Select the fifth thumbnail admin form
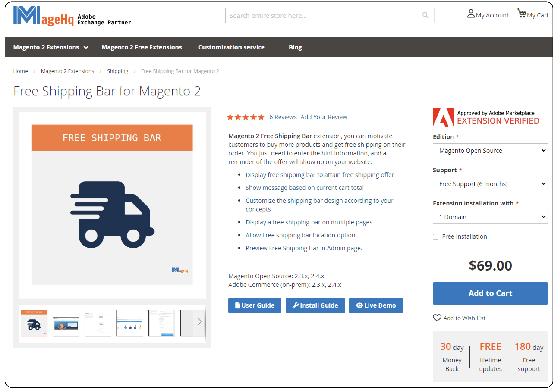 (x=162, y=323)
